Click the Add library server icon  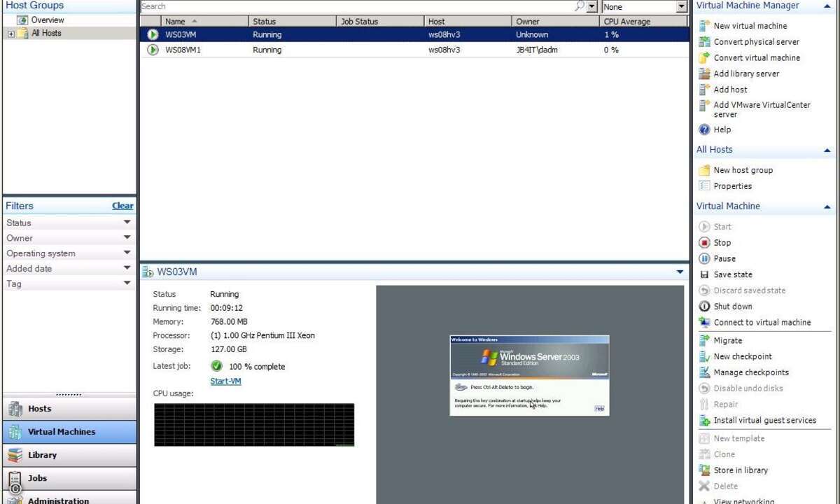[x=704, y=73]
